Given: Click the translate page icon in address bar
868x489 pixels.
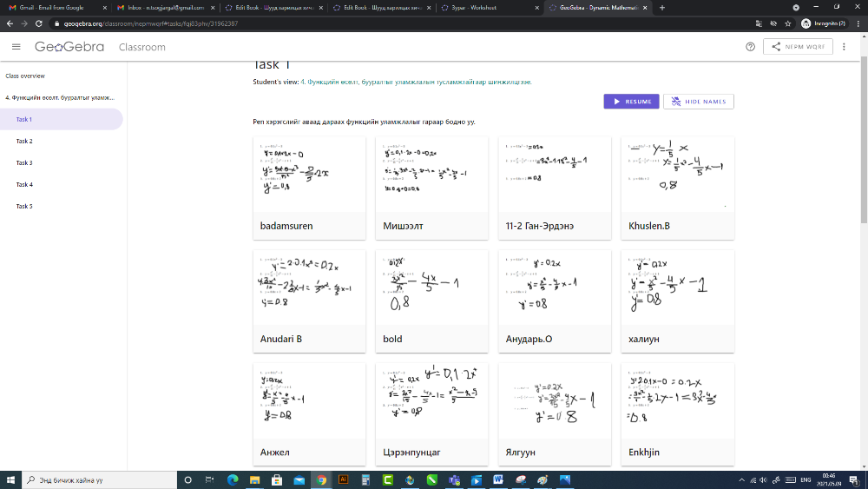Looking at the screenshot, I should [x=759, y=23].
